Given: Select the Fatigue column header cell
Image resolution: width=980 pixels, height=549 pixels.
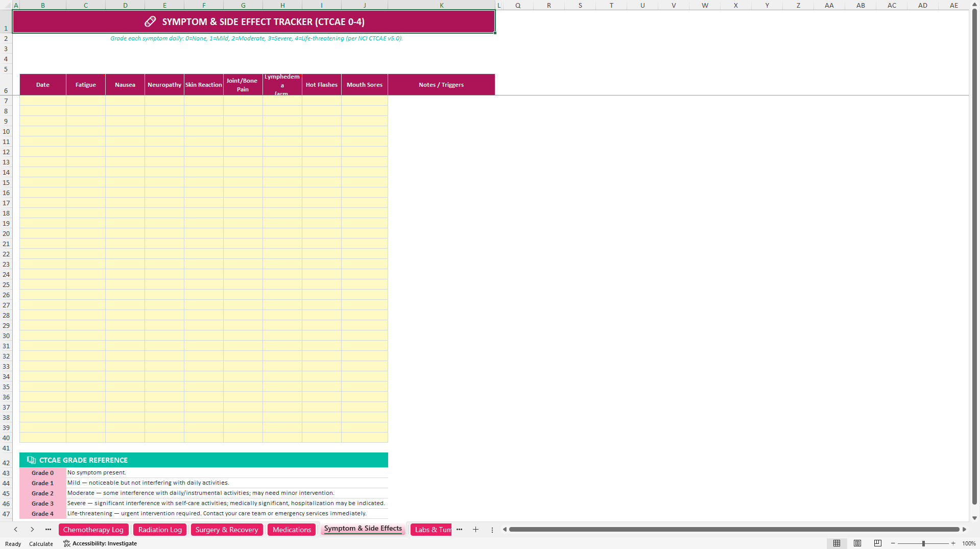Looking at the screenshot, I should [86, 85].
